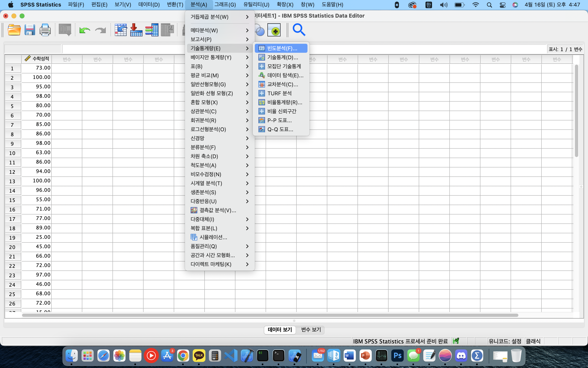Open the 변환(T) menu

click(175, 5)
